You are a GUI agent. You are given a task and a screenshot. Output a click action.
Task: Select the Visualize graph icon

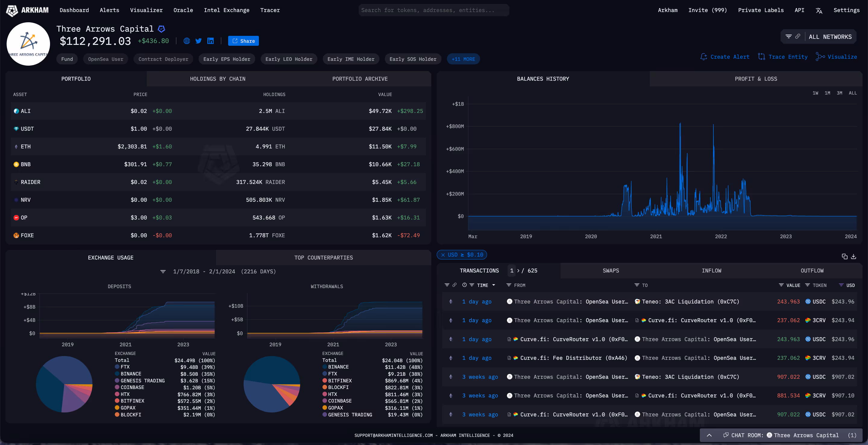click(820, 57)
